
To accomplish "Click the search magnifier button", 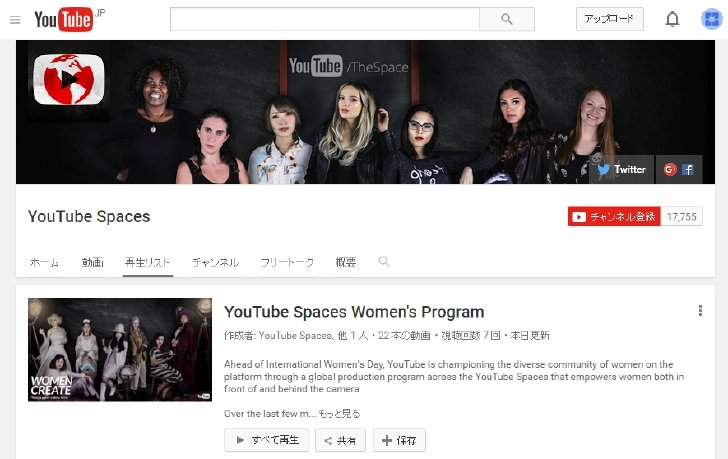I will (x=507, y=19).
